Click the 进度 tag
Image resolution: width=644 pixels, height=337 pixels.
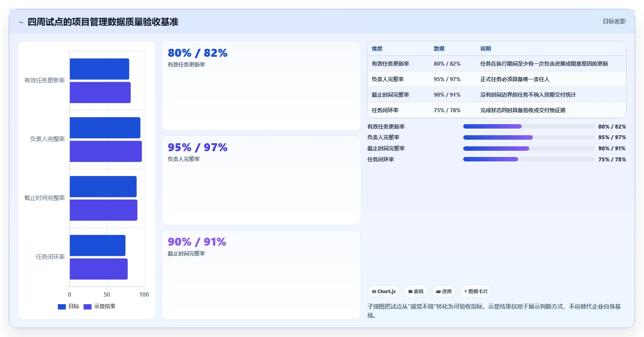click(x=444, y=291)
